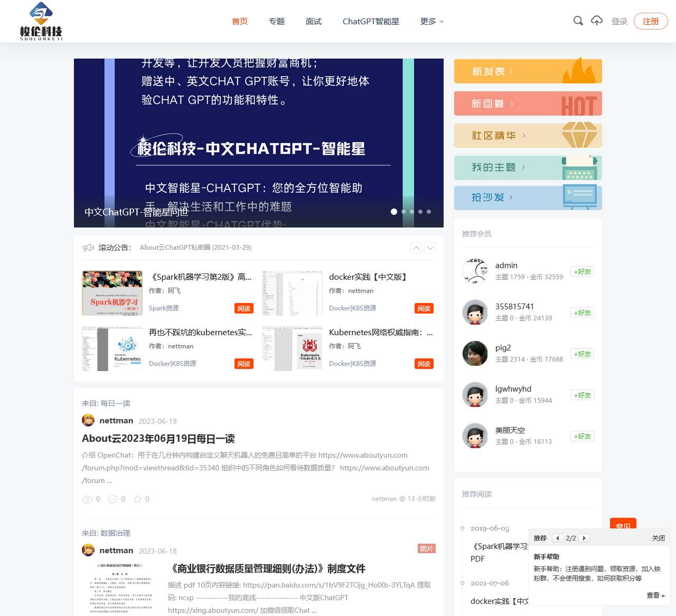
Task: Open lgwhwyhd's avatar
Action: click(475, 395)
